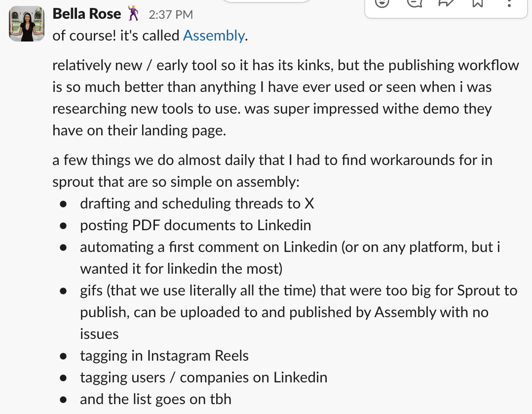Image resolution: width=532 pixels, height=414 pixels.
Task: Open the Assembly link
Action: [214, 36]
